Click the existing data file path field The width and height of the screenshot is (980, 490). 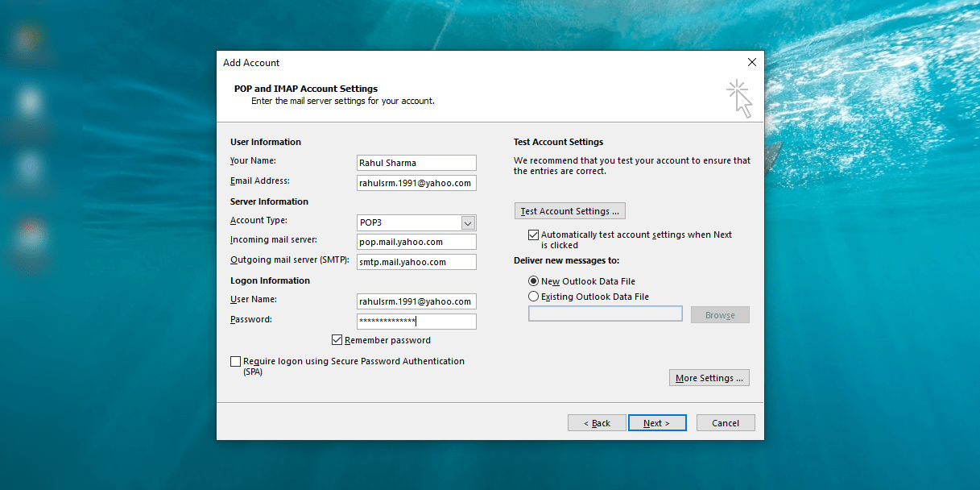pos(606,314)
